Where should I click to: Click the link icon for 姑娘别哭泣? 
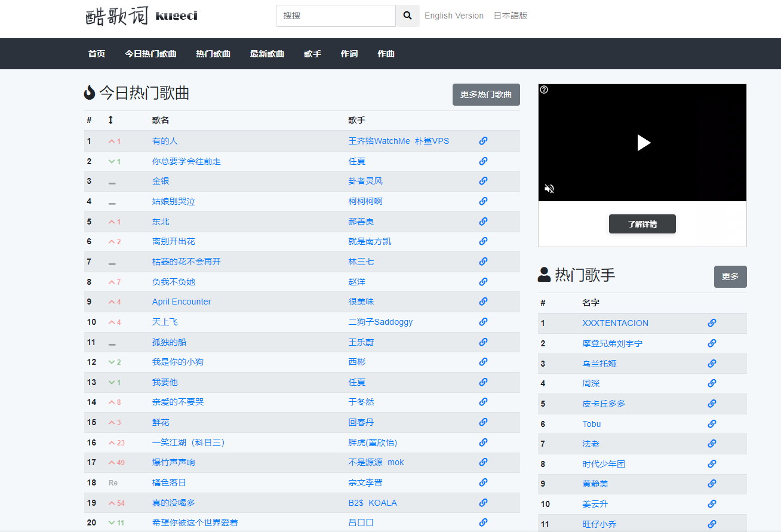pyautogui.click(x=484, y=201)
